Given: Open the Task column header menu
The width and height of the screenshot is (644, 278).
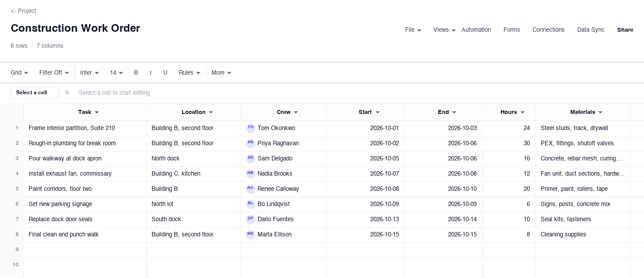Looking at the screenshot, I should [97, 113].
